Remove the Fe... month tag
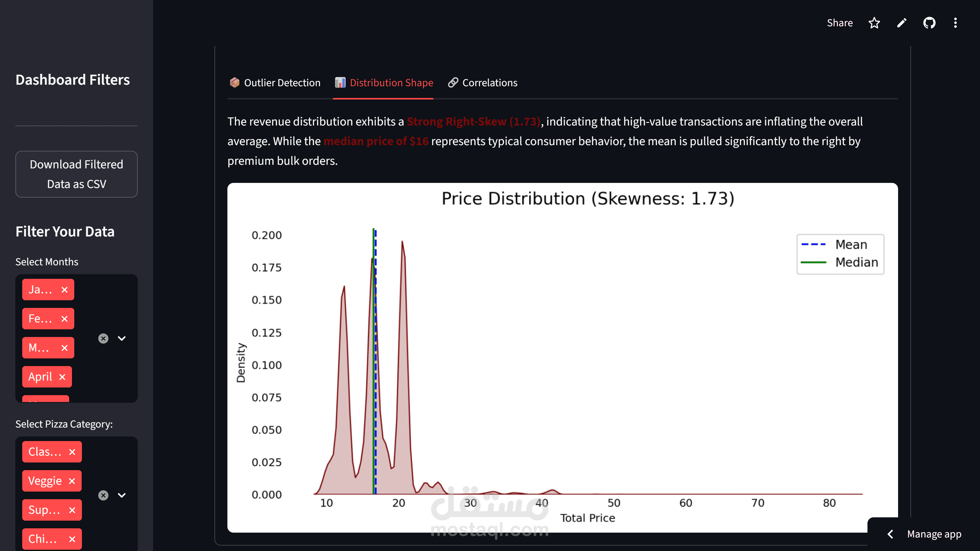The width and height of the screenshot is (980, 551). pyautogui.click(x=65, y=319)
